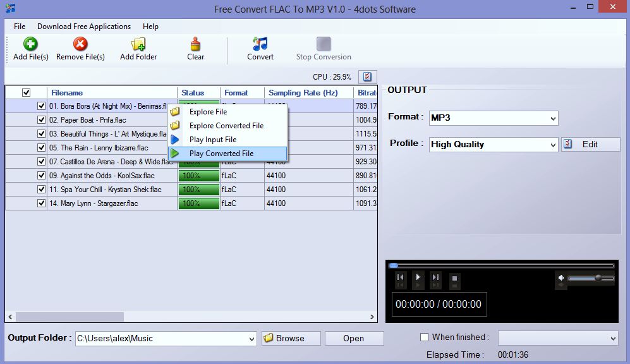Stop playback in the player
This screenshot has width=630, height=364.
tap(454, 278)
